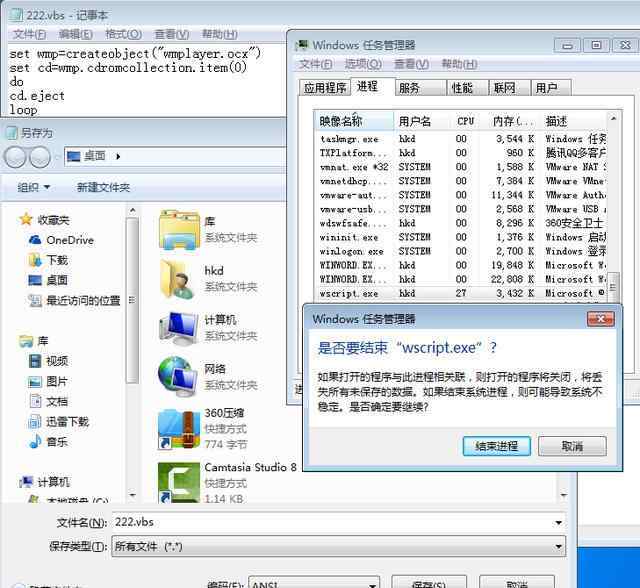Viewport: 640px width, 588px height.
Task: Open 编辑 menu in Notepad
Action: point(76,34)
